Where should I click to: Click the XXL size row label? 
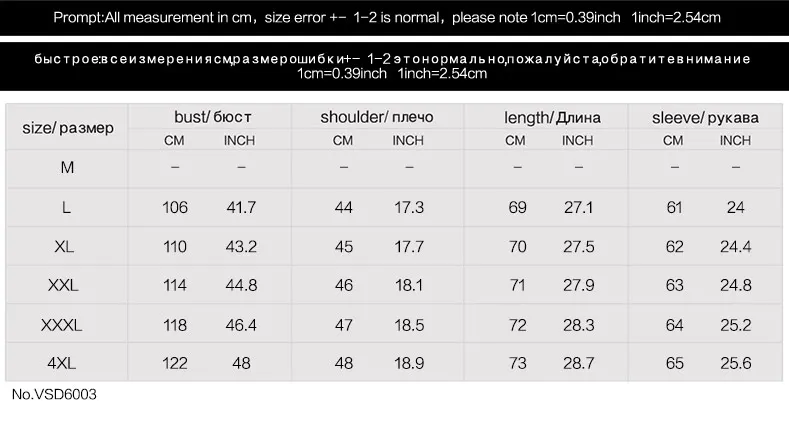[x=63, y=286]
